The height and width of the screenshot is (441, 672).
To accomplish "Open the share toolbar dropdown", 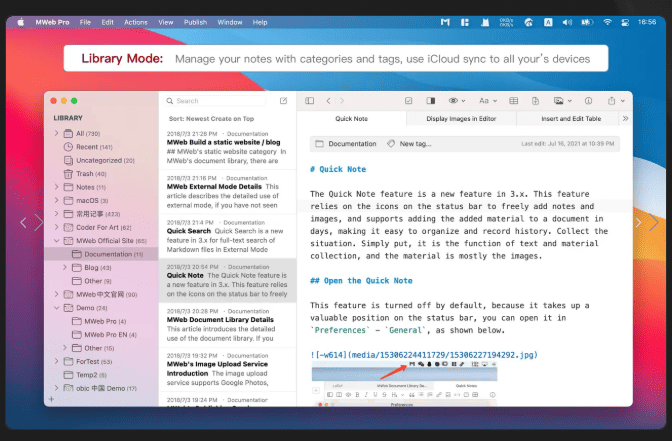I will [616, 101].
